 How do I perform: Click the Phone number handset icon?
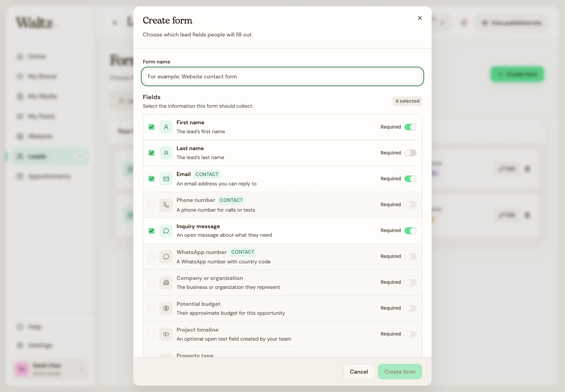(166, 205)
